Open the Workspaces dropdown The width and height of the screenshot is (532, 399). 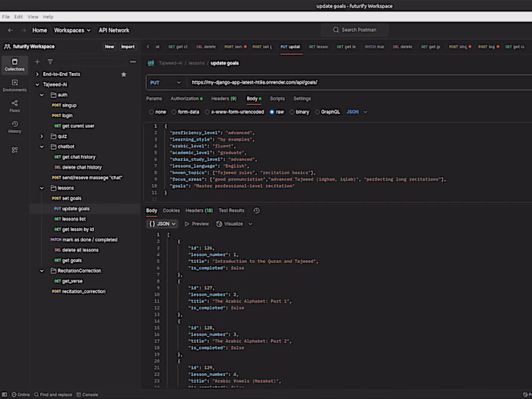[x=72, y=30]
